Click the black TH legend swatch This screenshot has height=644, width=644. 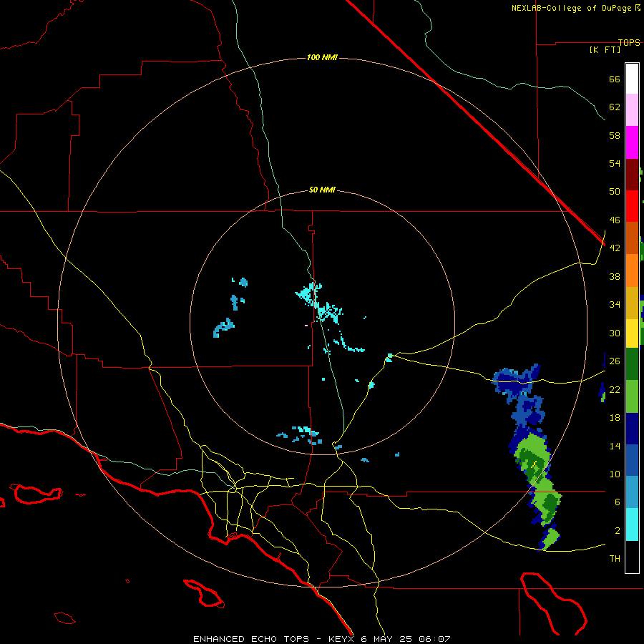[632, 557]
